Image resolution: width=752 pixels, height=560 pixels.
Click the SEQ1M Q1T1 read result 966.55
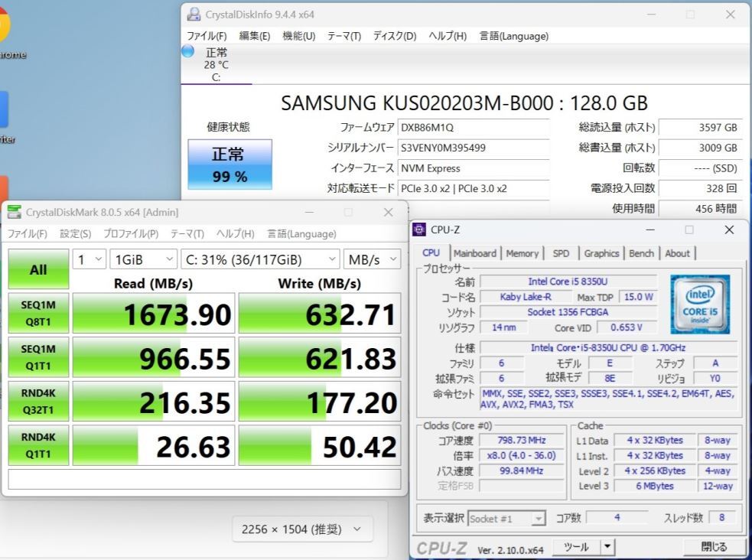click(154, 357)
